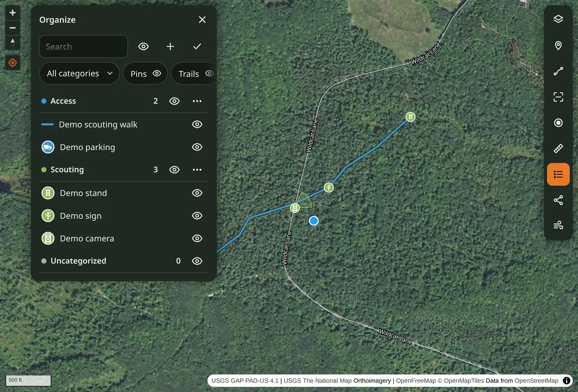The width and height of the screenshot is (578, 392).
Task: Select Demo scouting walk in list
Action: [x=98, y=124]
